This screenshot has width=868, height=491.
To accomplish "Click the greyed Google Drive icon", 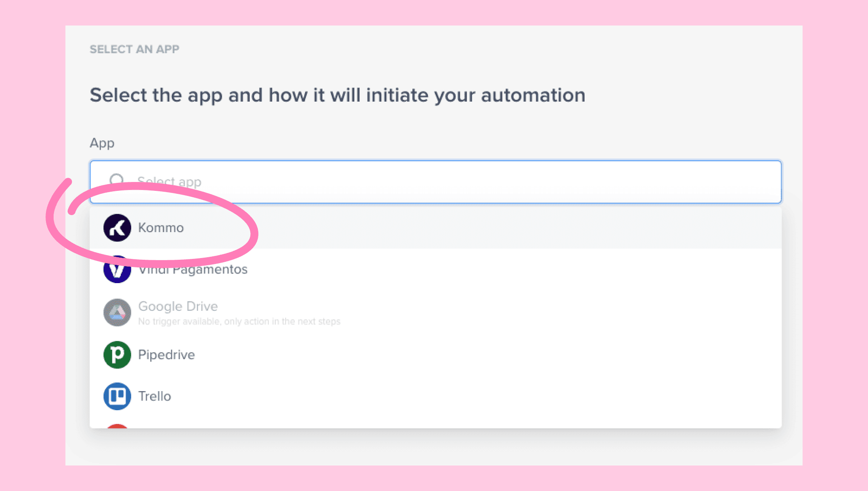I will [x=117, y=312].
